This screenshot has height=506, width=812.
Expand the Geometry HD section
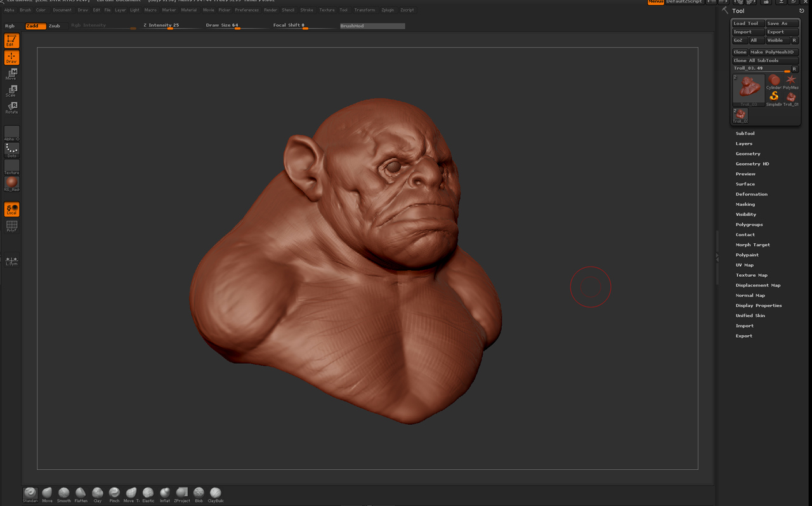(x=752, y=164)
